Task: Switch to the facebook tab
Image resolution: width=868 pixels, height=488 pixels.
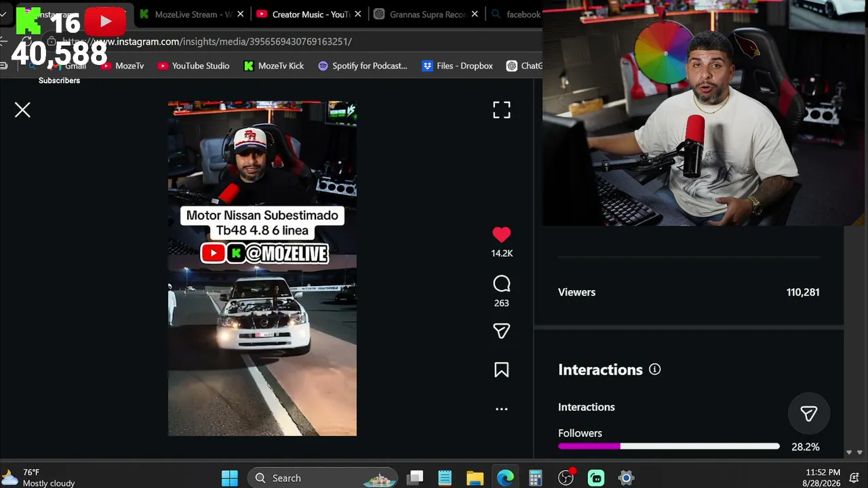Action: pyautogui.click(x=515, y=14)
